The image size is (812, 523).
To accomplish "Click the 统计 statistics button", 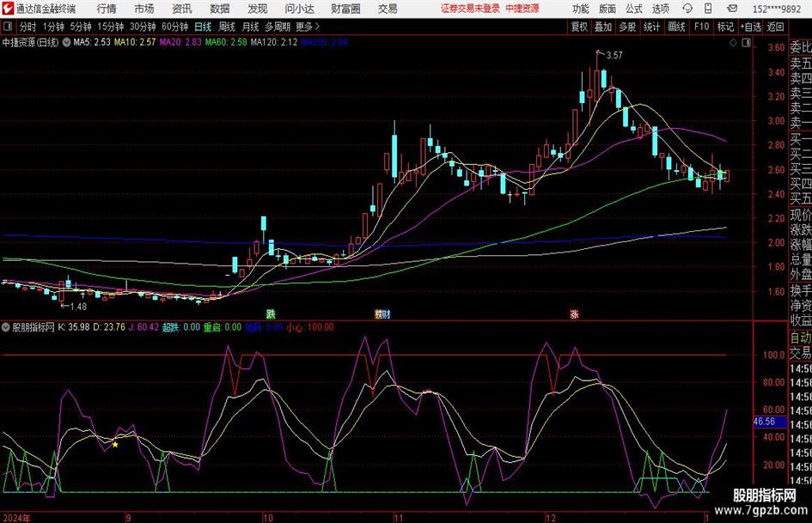I will [x=651, y=27].
